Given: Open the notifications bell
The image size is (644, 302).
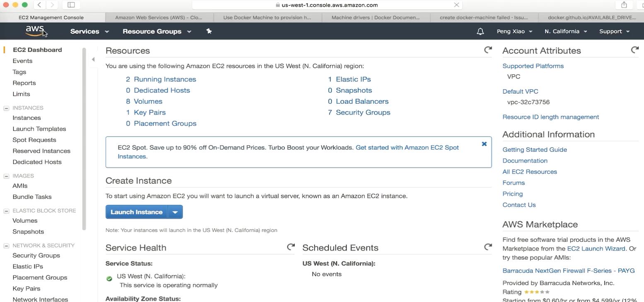Looking at the screenshot, I should pyautogui.click(x=480, y=32).
